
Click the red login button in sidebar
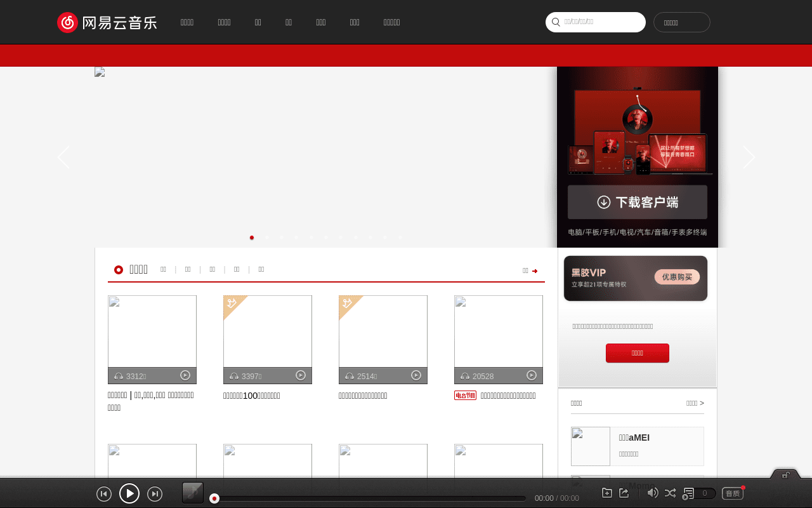[x=638, y=353]
